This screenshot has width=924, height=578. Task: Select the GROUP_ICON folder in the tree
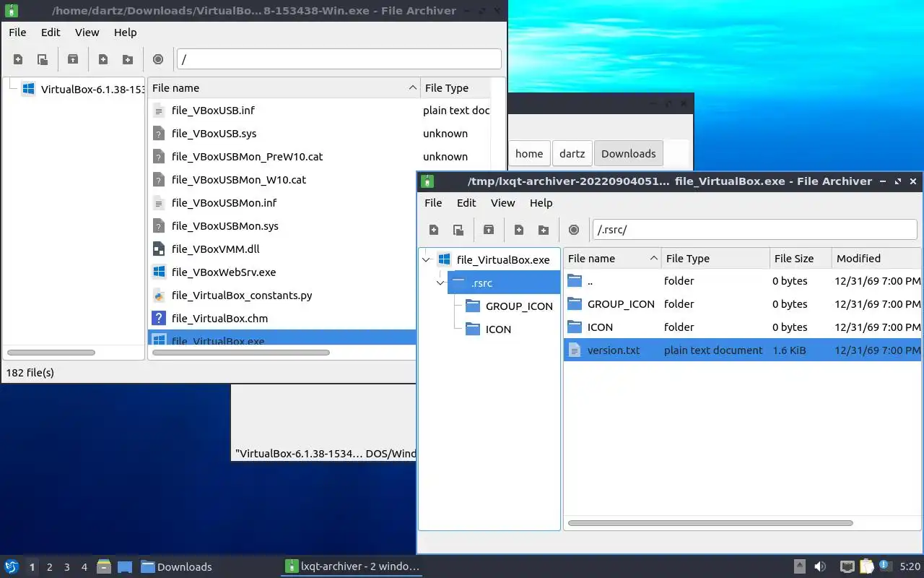pyautogui.click(x=510, y=306)
